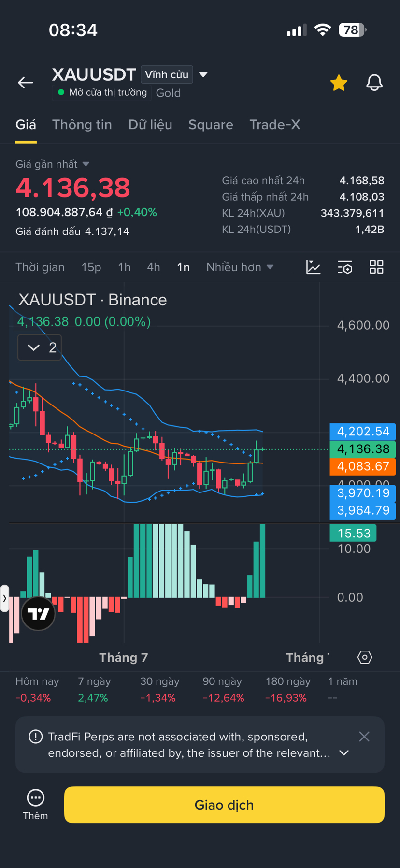Tap the blue 3,970.19 price label
Screen dimensions: 400x868
click(x=363, y=493)
